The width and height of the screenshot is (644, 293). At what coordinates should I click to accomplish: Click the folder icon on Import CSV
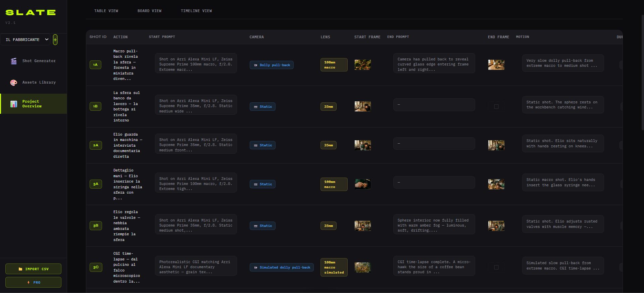pyautogui.click(x=20, y=269)
